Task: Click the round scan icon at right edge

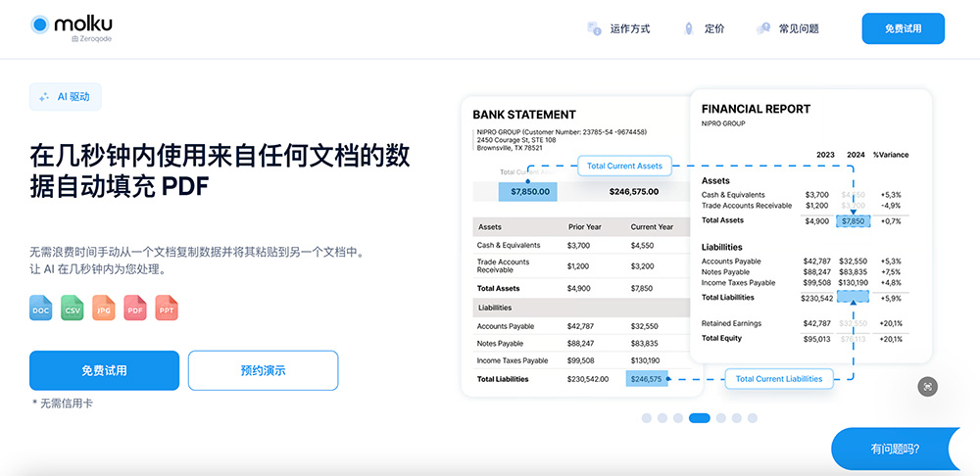Action: tap(928, 386)
